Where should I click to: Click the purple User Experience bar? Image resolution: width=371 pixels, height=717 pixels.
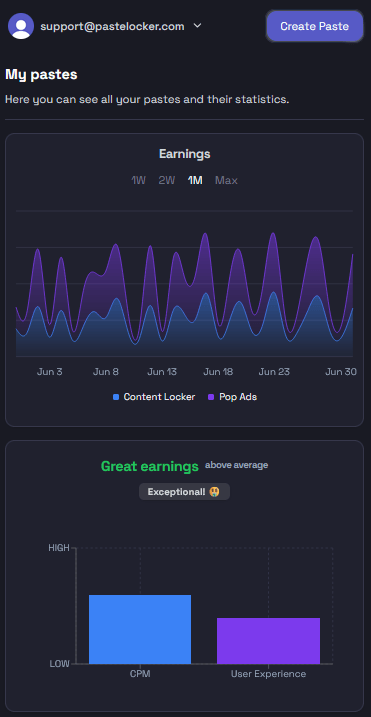[x=268, y=641]
